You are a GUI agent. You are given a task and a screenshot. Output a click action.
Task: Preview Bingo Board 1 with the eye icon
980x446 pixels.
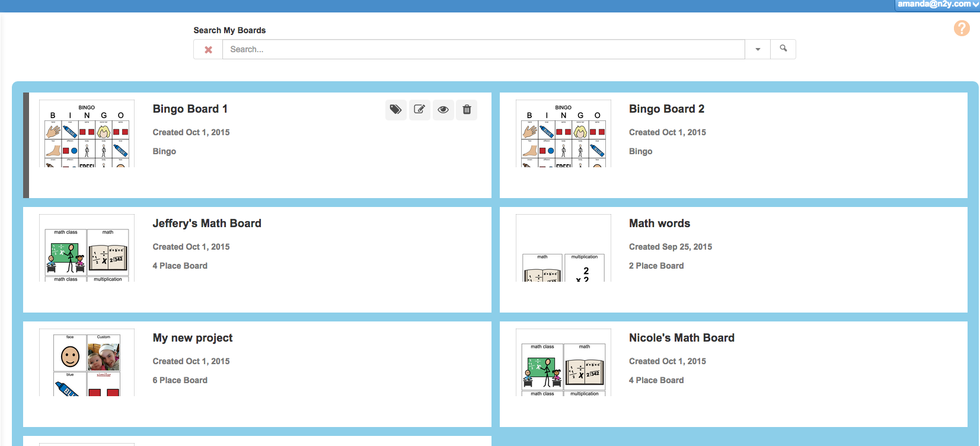coord(443,110)
